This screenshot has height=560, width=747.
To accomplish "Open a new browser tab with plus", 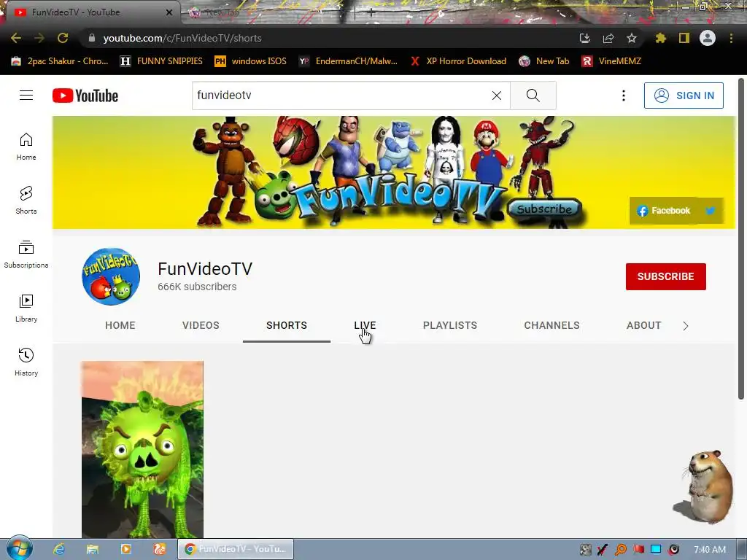I will (371, 13).
